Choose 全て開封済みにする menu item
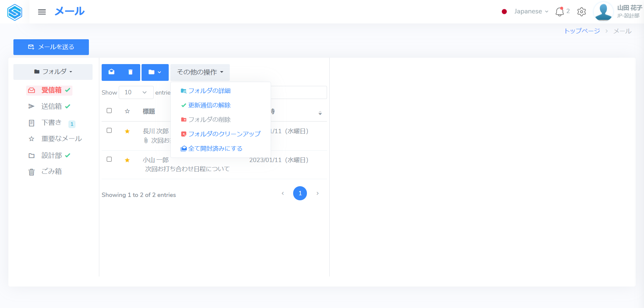The width and height of the screenshot is (644, 308). (x=215, y=149)
